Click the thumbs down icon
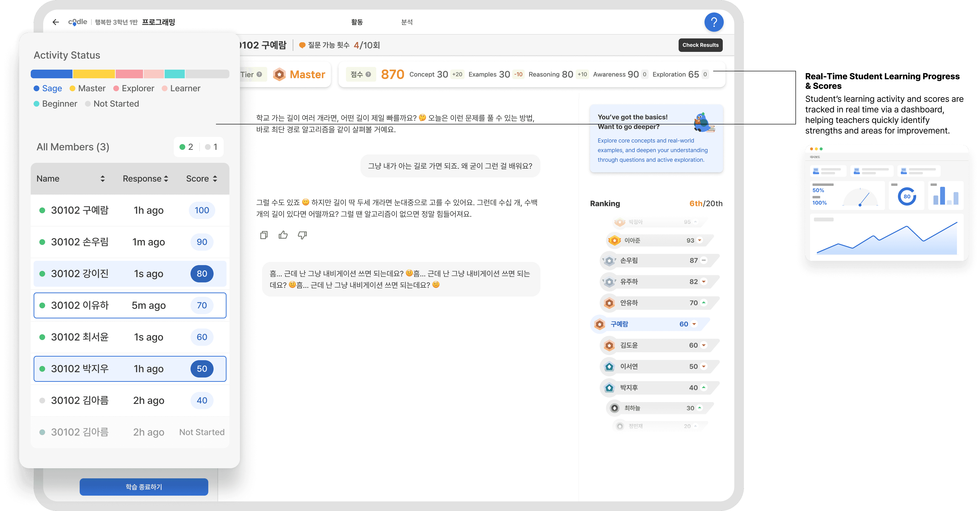 pyautogui.click(x=302, y=235)
